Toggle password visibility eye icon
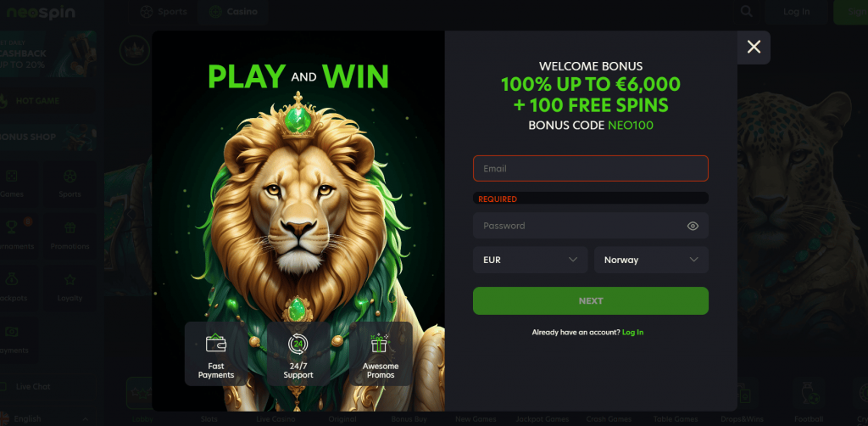868x426 pixels. (x=693, y=226)
